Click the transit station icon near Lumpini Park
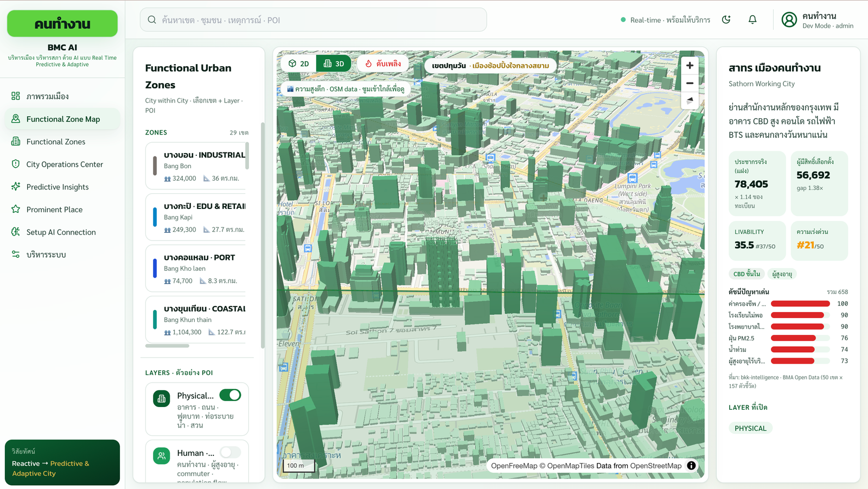Screen dimensions: 868x489 point(632,178)
